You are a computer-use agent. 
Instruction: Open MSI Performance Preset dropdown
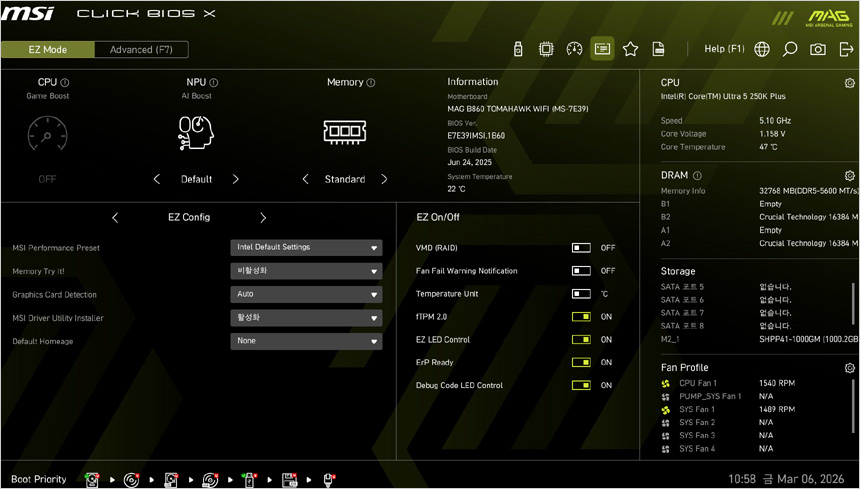[306, 248]
